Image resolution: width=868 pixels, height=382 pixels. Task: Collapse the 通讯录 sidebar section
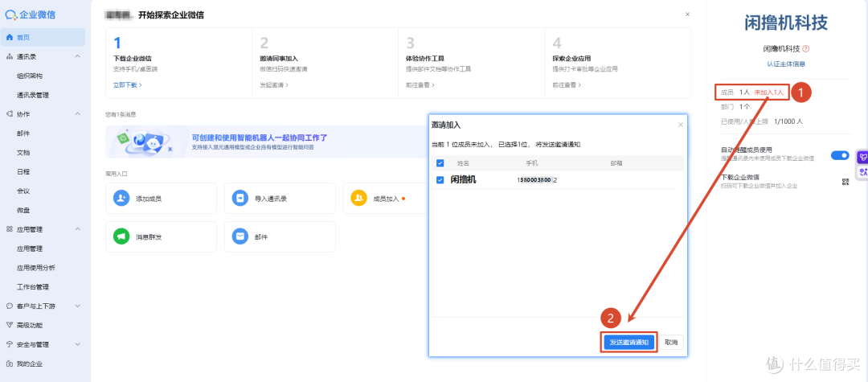77,56
